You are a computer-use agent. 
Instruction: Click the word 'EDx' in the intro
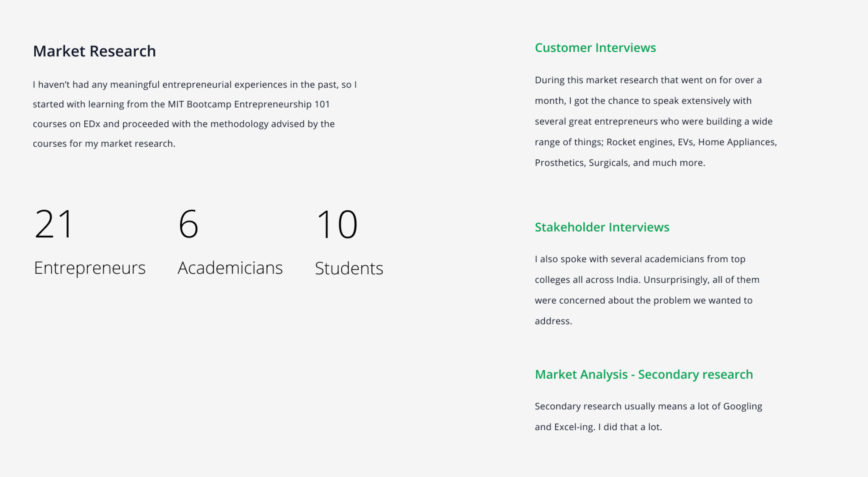(92, 124)
